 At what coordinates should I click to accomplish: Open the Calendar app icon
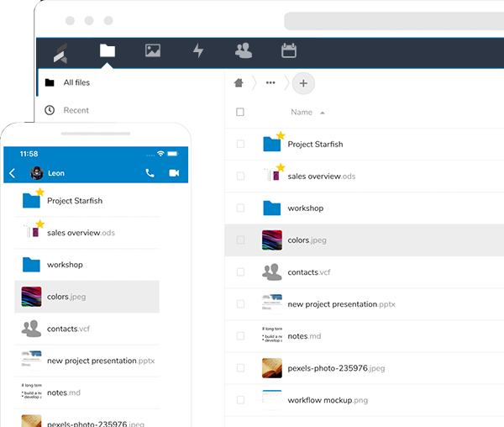tap(289, 50)
